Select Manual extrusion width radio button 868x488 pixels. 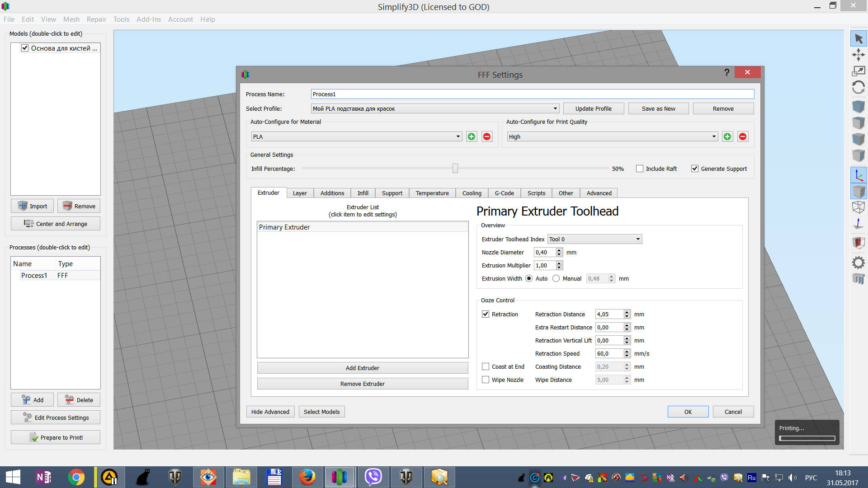pyautogui.click(x=556, y=278)
